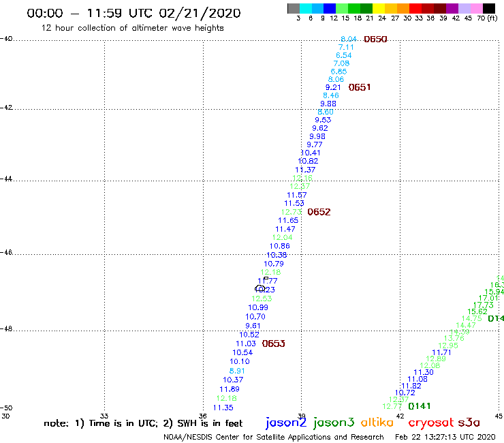Screen dimensions: 504x443
Task: Click the altika satellite legend label
Action: pyautogui.click(x=377, y=423)
